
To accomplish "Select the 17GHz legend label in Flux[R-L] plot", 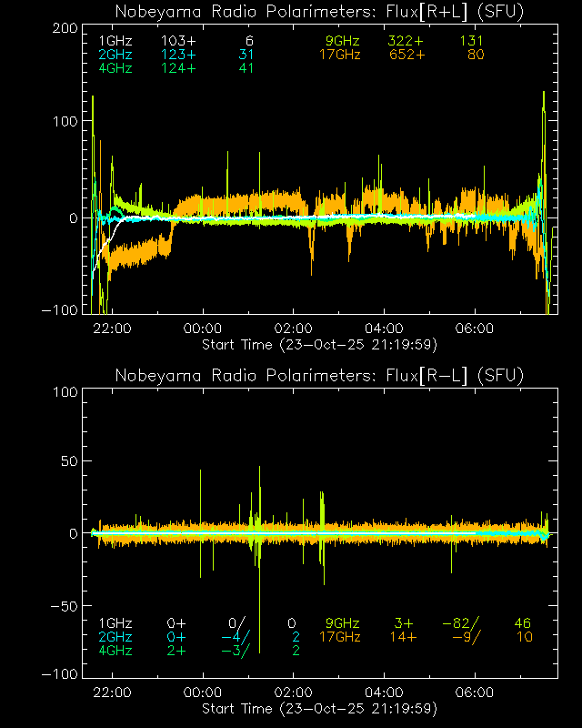I will [x=340, y=637].
